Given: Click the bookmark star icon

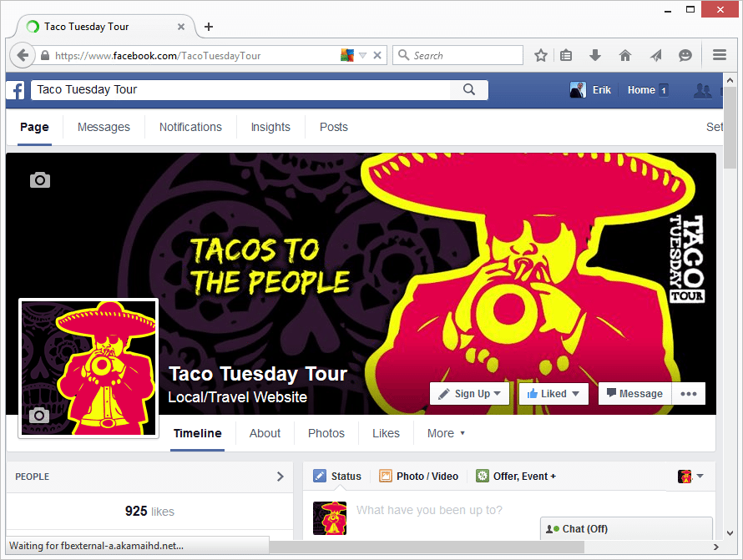Looking at the screenshot, I should tap(541, 55).
